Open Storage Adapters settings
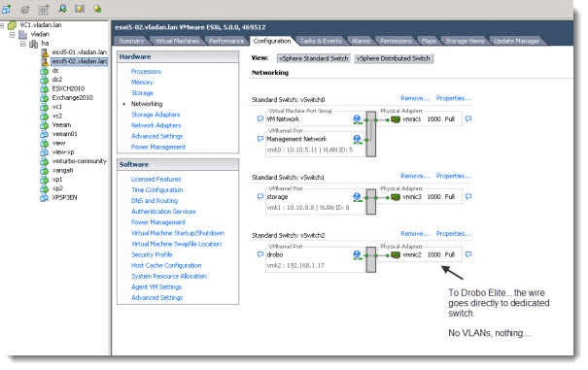 pyautogui.click(x=156, y=115)
